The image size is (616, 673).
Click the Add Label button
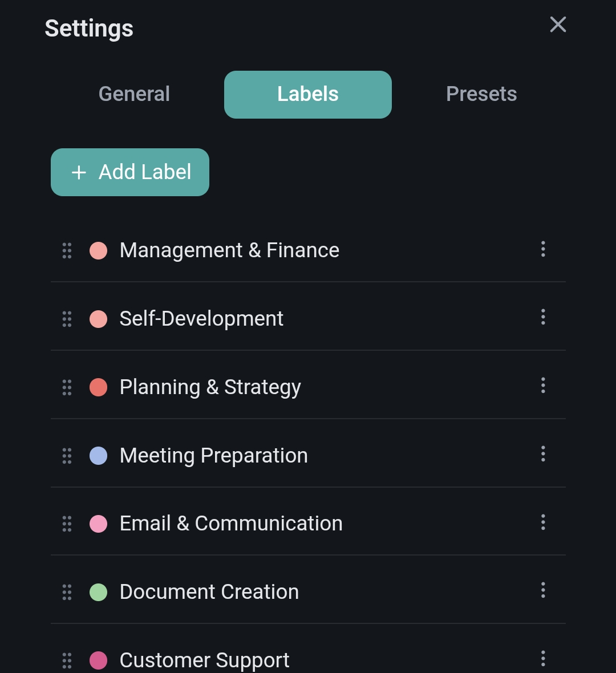(130, 172)
